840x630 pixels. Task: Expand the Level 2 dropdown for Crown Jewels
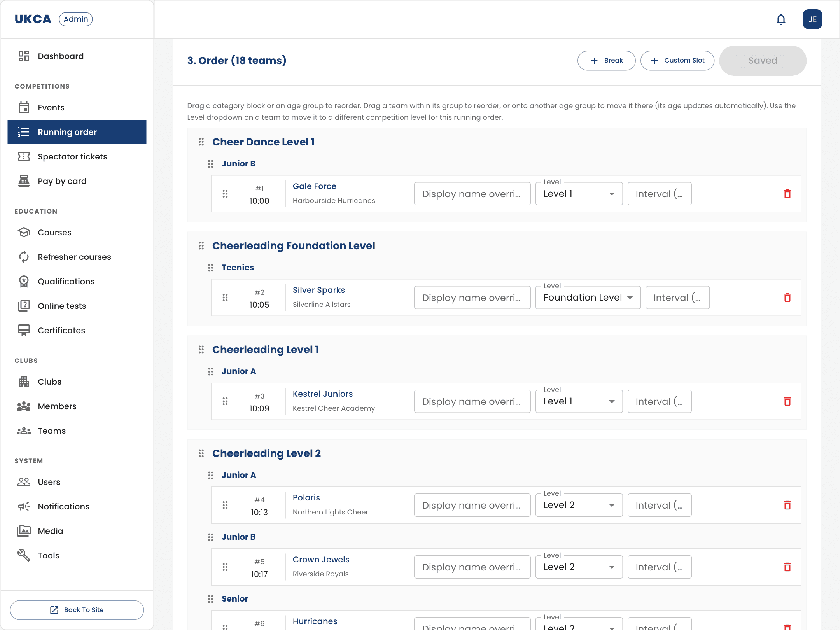tap(579, 567)
